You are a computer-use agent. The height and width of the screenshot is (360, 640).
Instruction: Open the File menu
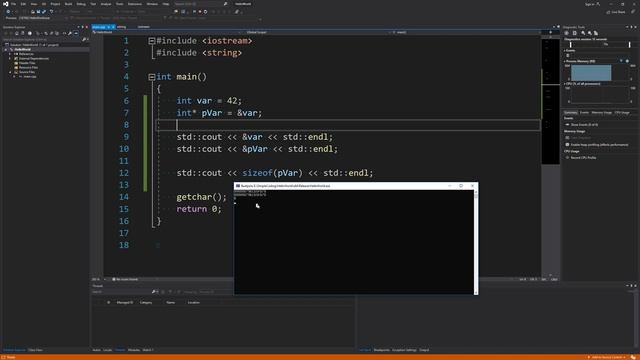(13, 4)
